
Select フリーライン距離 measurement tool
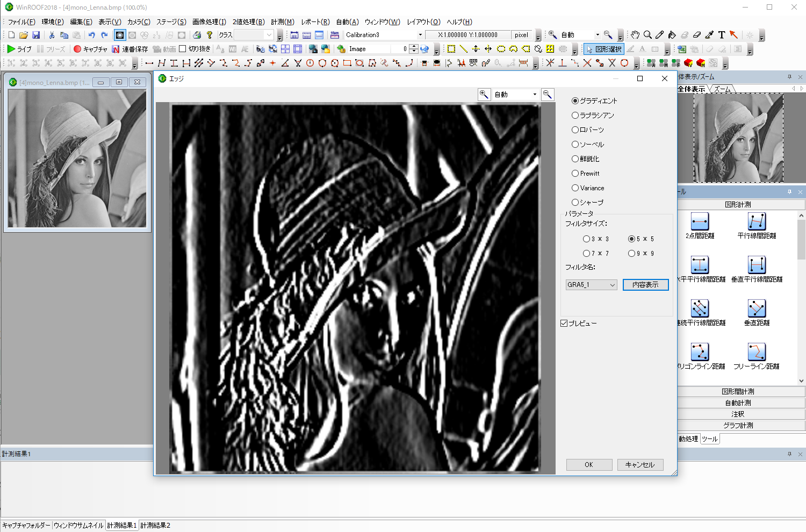757,356
